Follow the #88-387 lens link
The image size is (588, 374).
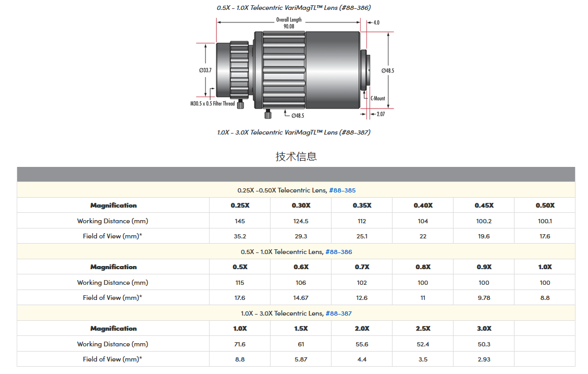[339, 313]
